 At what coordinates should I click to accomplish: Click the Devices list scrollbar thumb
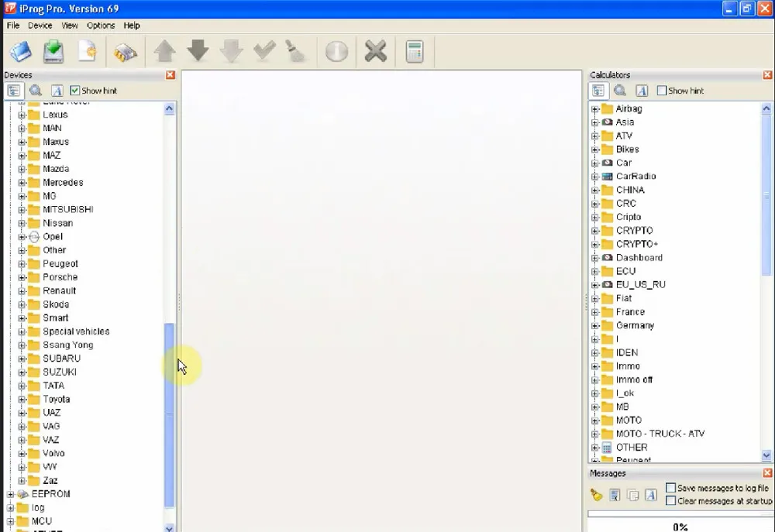pyautogui.click(x=169, y=415)
